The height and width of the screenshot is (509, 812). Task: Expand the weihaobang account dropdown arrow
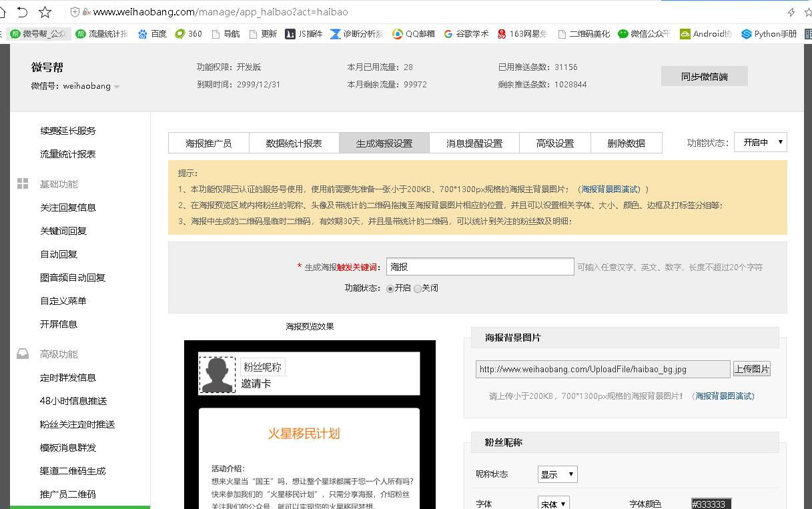(x=117, y=87)
